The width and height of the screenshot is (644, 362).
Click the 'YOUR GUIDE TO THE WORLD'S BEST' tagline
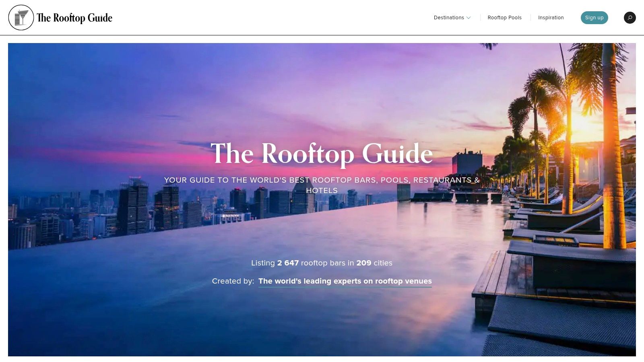(x=322, y=185)
